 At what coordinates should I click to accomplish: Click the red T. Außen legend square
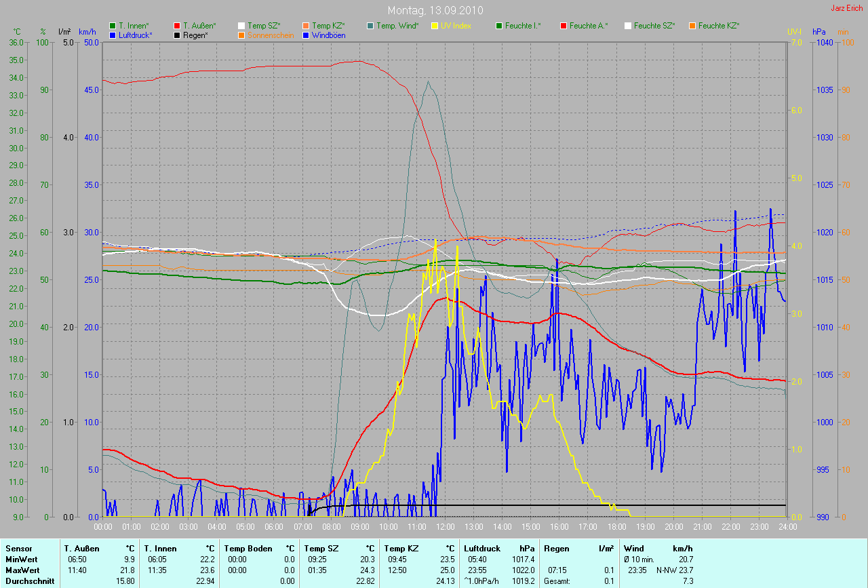tap(177, 26)
